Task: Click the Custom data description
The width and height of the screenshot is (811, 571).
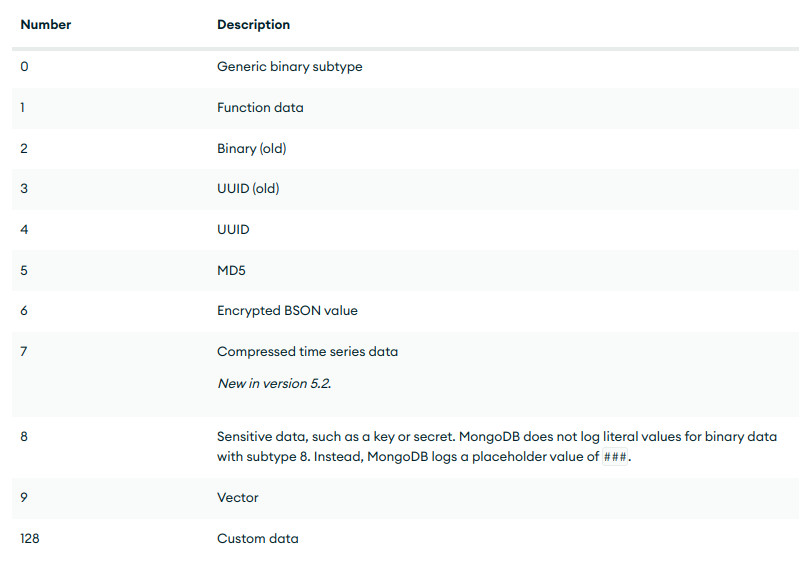Action: (258, 538)
